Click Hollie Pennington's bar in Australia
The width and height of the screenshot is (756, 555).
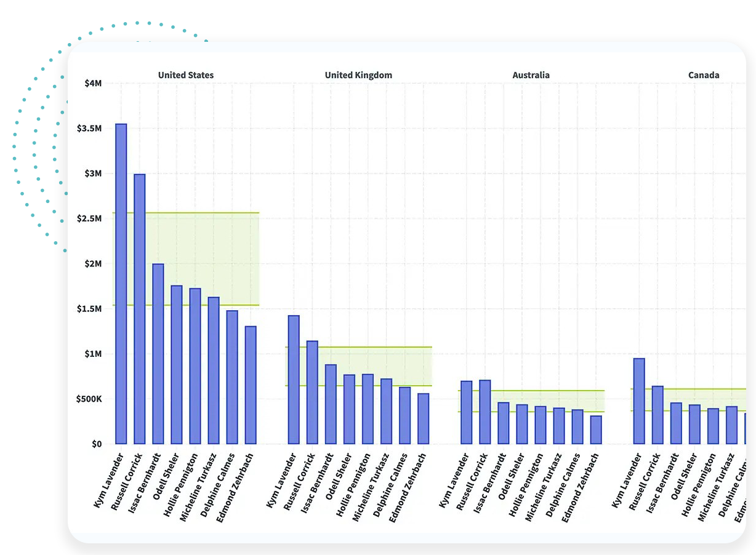point(541,425)
